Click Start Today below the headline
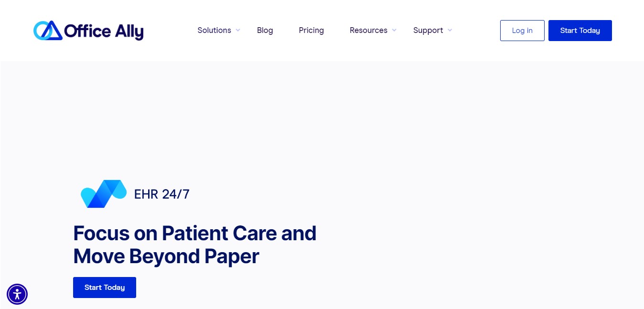This screenshot has height=309, width=644. click(105, 288)
